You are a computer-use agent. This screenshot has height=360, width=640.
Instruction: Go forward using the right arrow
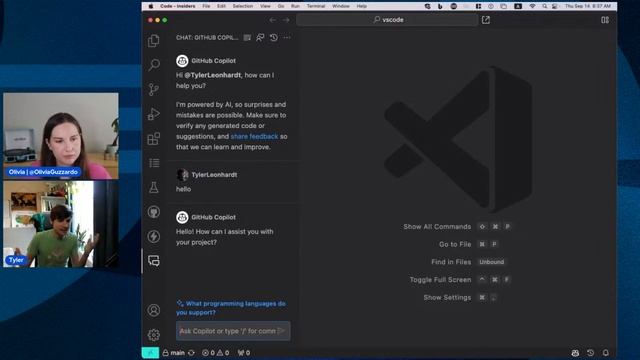click(286, 20)
